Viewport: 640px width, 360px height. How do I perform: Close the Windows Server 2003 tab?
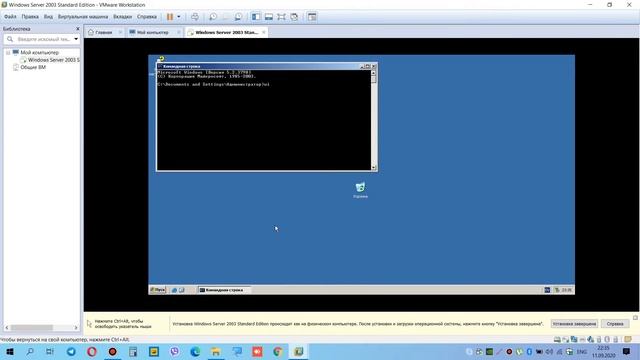264,32
